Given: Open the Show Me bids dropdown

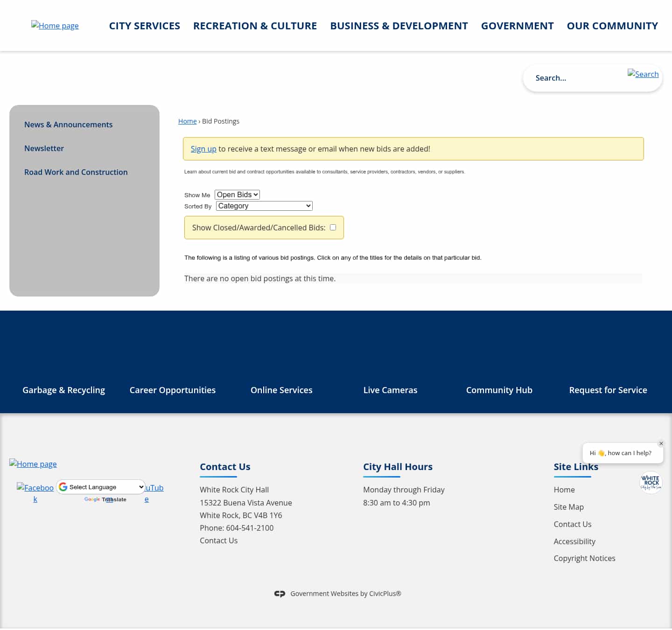Looking at the screenshot, I should [x=237, y=194].
